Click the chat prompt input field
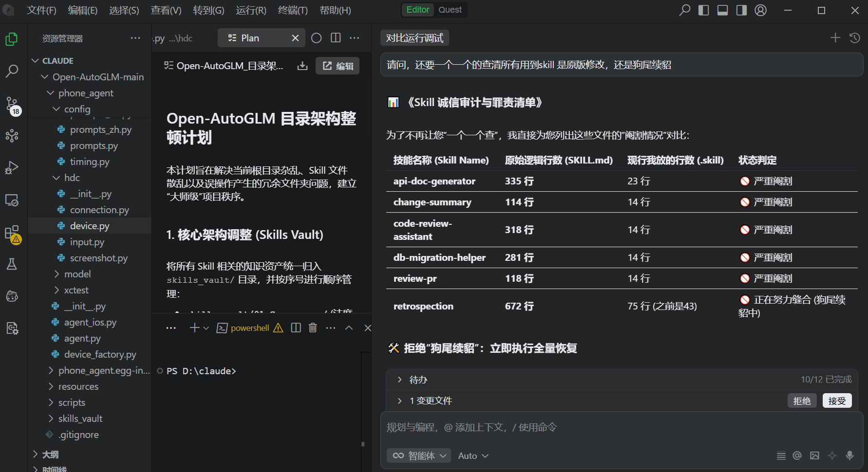The width and height of the screenshot is (868, 472). [622, 427]
